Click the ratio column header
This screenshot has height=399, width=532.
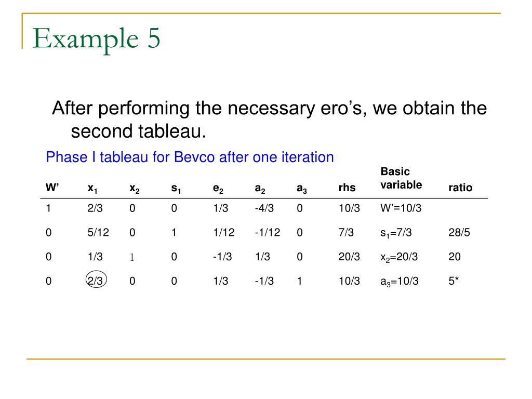coord(460,188)
